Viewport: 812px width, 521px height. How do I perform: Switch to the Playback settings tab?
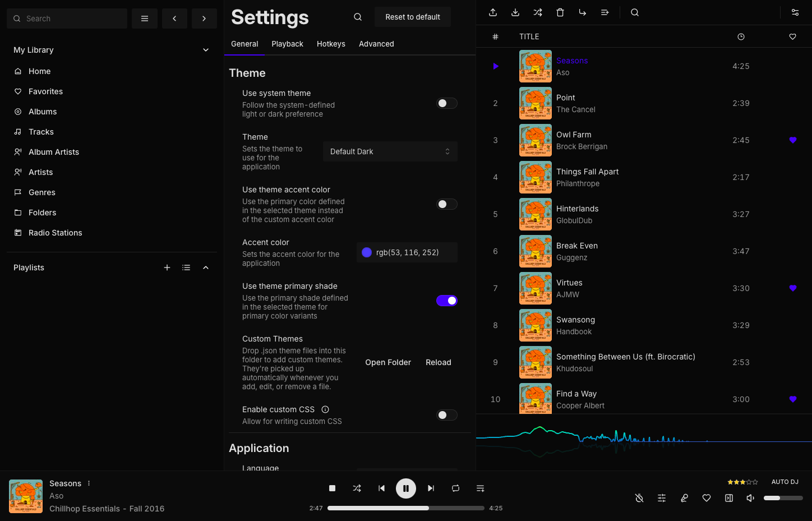[x=288, y=44]
